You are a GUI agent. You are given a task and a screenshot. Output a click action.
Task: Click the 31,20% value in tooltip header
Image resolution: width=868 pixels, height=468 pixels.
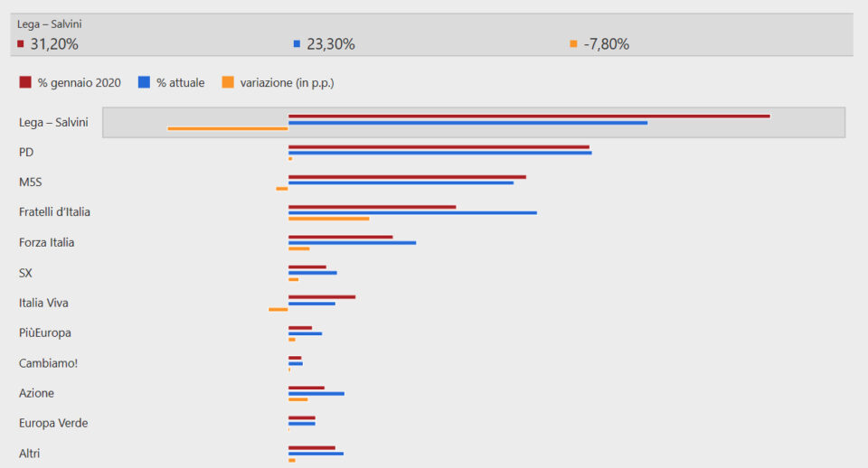[54, 44]
